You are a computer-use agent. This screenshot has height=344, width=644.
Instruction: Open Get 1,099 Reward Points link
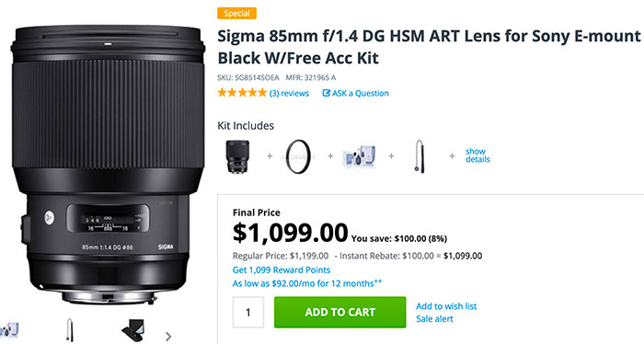(282, 270)
